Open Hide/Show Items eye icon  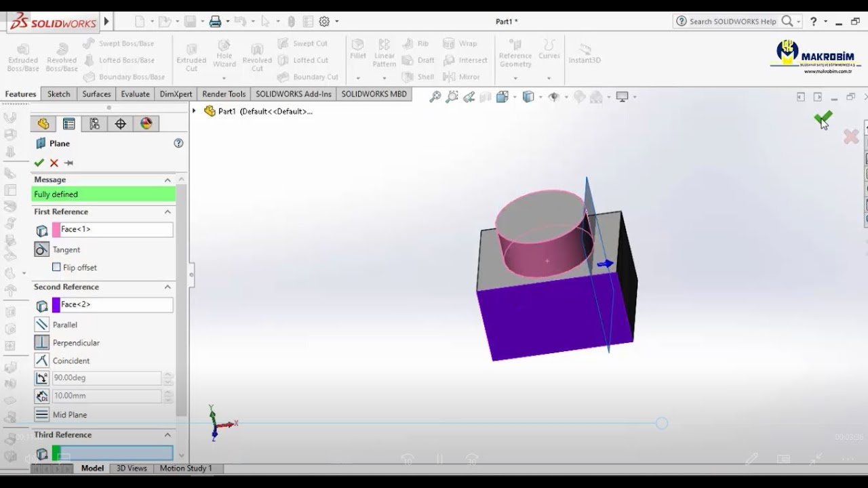(553, 97)
